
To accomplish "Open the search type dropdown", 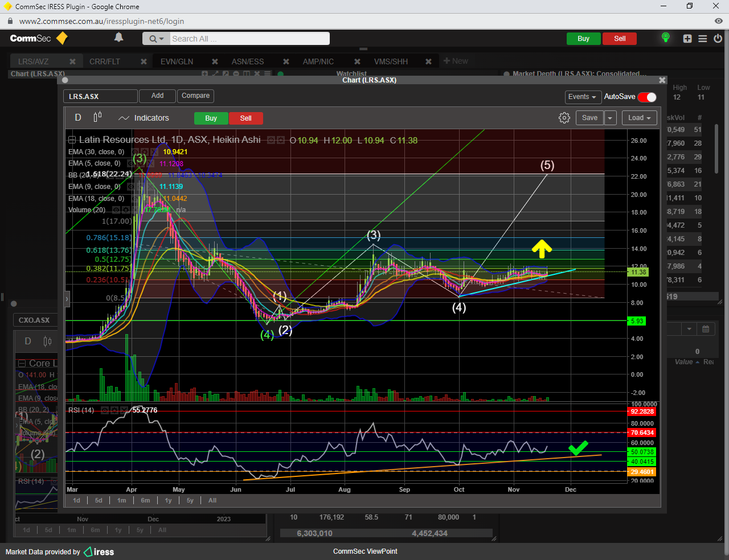I will (156, 39).
